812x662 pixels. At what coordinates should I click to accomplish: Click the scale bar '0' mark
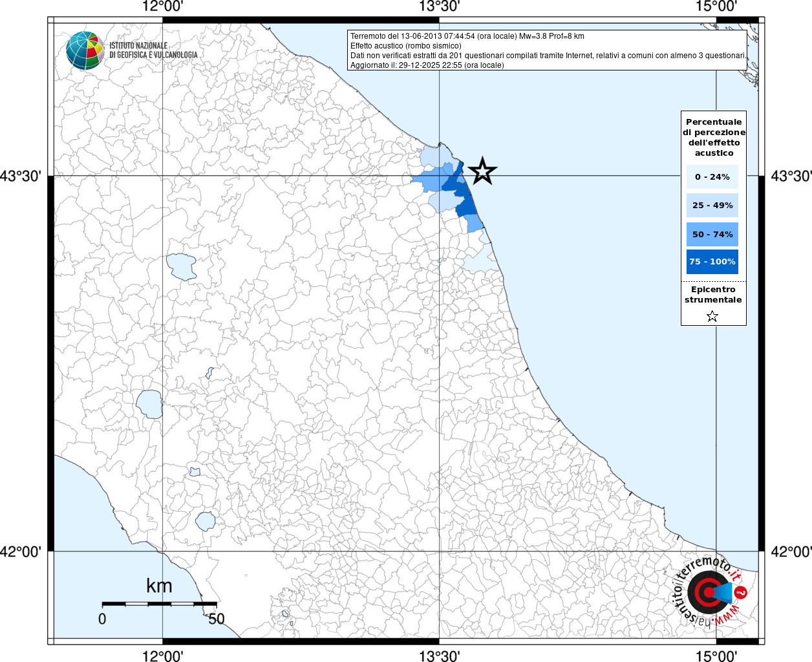point(102,619)
